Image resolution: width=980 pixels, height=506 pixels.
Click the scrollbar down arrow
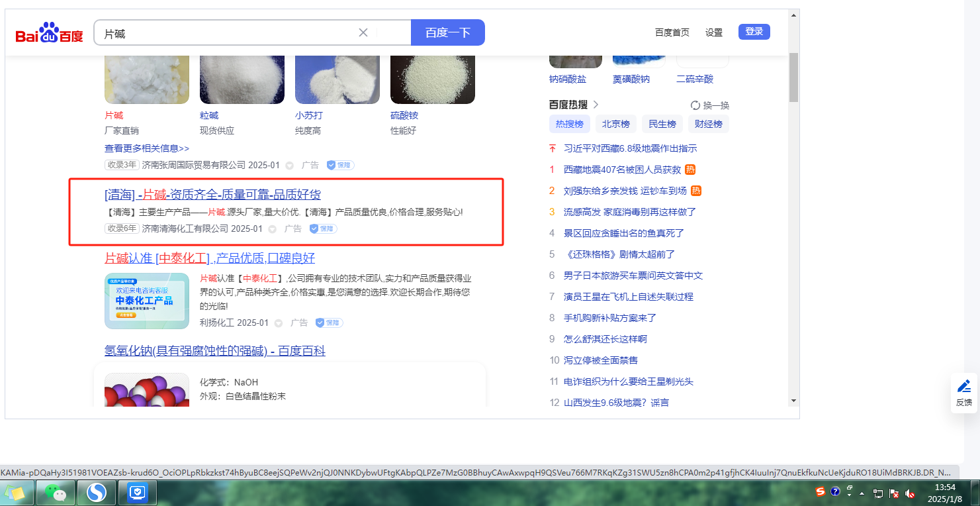(x=793, y=401)
